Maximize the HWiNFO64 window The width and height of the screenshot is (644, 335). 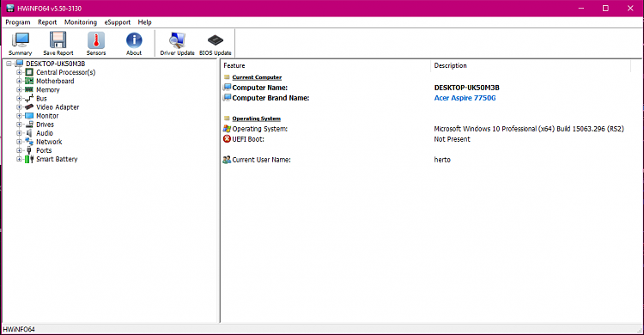click(605, 9)
